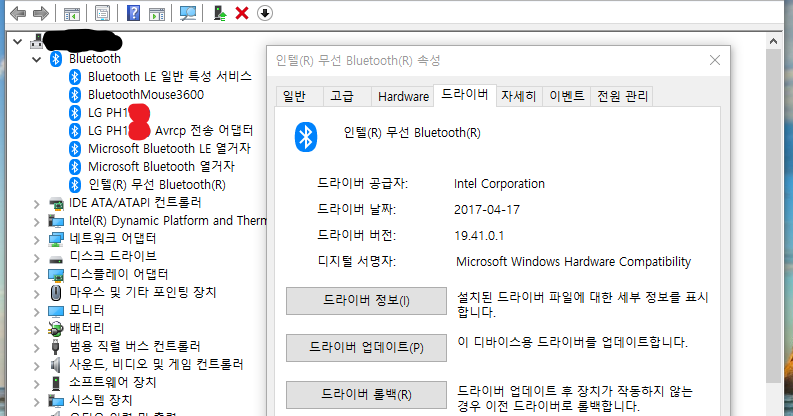Click the 범용 직렬 버스 컨트롤러 icon
This screenshot has height=416, width=793.
click(x=56, y=347)
